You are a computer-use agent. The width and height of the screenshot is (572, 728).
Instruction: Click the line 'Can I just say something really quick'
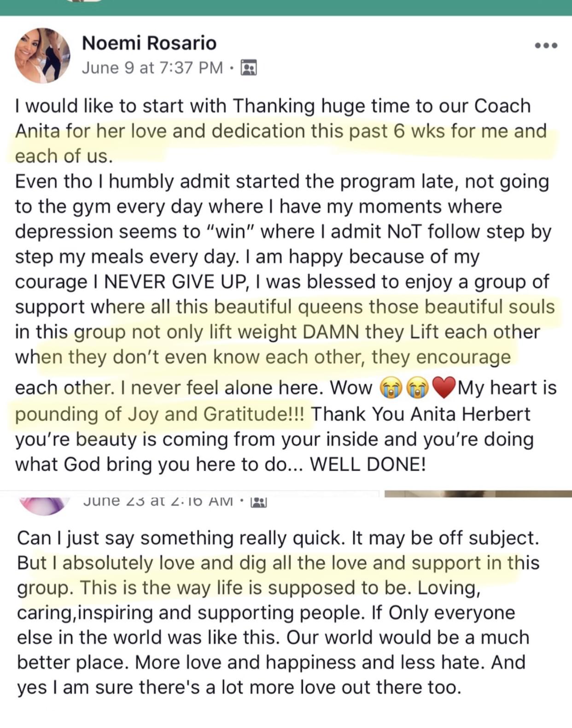click(278, 538)
